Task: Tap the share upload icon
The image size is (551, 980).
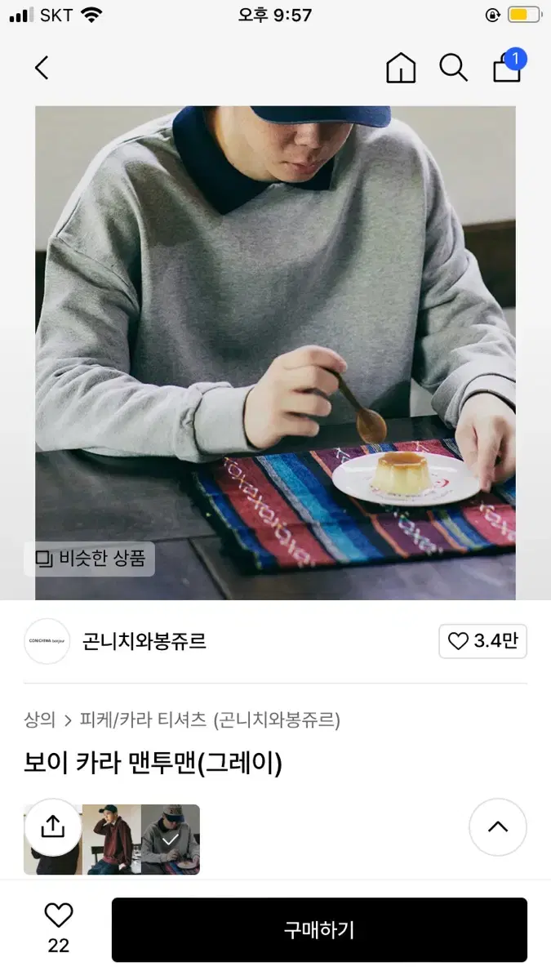Action: tap(52, 827)
